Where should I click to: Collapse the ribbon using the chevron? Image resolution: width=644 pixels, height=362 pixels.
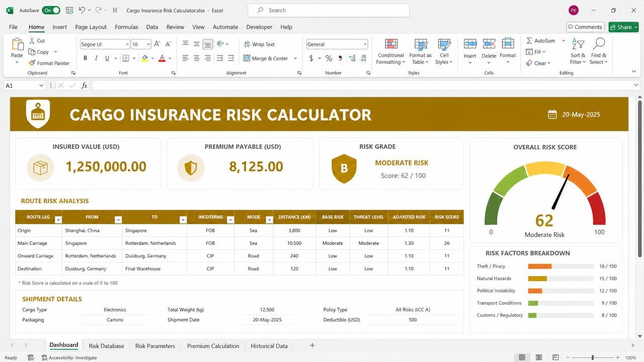tap(633, 71)
